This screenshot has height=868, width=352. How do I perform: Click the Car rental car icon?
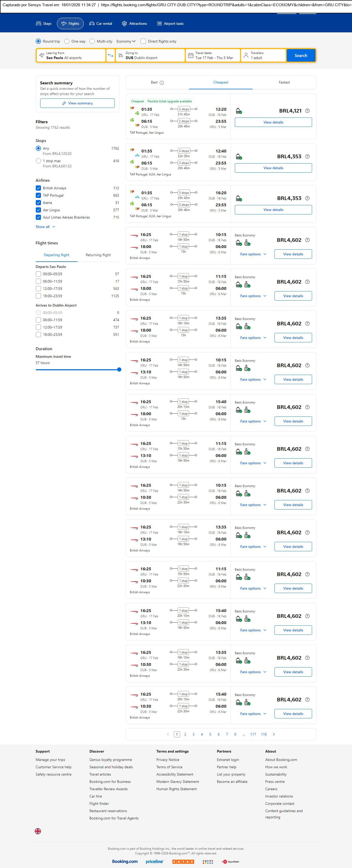click(x=92, y=24)
